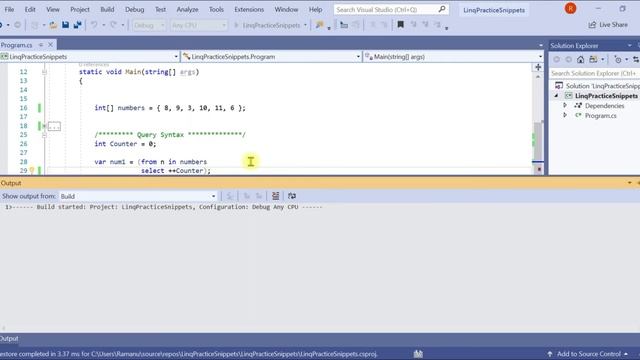Select the Output tab at the bottom

[x=9, y=338]
